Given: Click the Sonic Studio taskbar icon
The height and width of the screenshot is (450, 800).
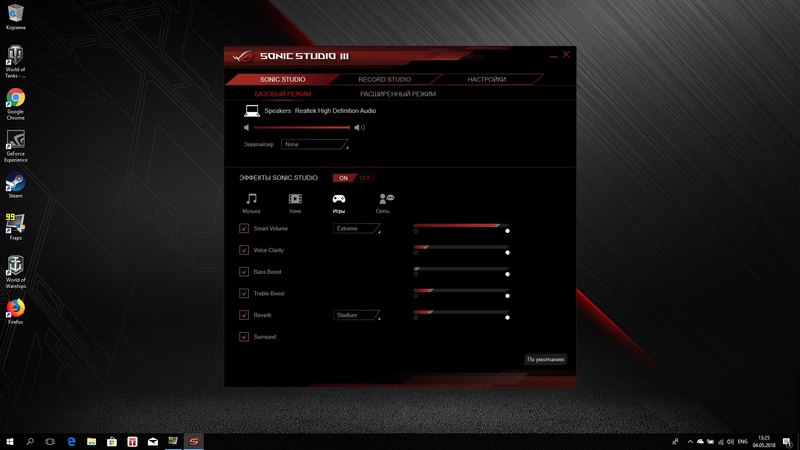Looking at the screenshot, I should click(193, 442).
